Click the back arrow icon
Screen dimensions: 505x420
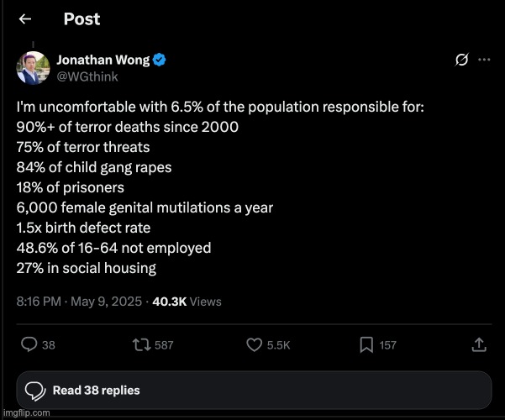(26, 19)
